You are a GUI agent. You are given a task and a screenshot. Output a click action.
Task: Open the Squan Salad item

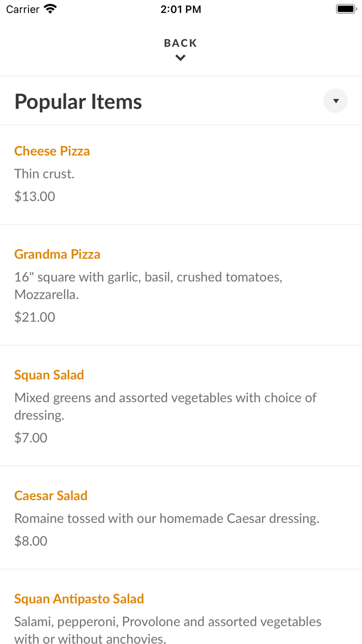coord(49,375)
